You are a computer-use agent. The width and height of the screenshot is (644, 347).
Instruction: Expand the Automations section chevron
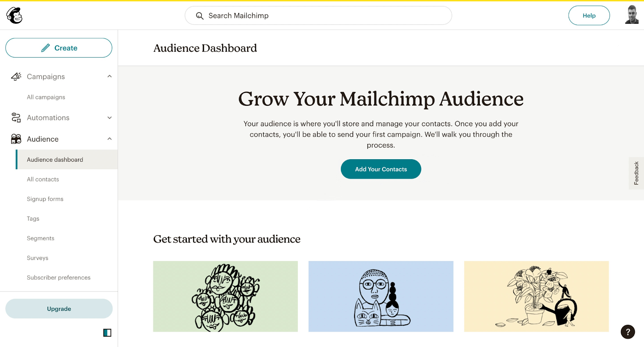click(x=109, y=117)
